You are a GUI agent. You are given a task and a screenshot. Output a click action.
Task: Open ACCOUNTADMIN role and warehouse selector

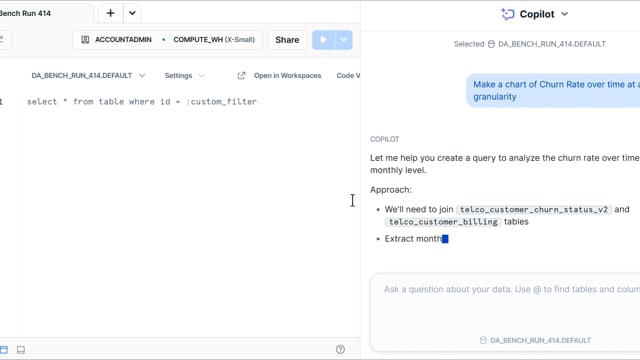(168, 40)
